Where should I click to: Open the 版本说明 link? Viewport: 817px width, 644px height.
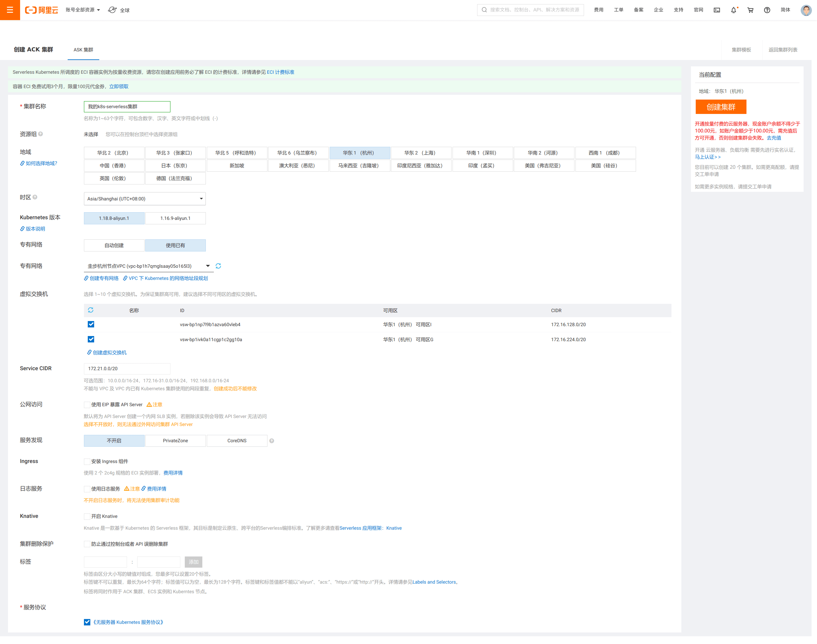coord(33,229)
